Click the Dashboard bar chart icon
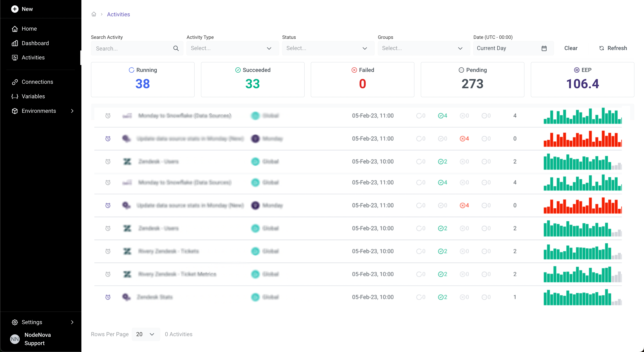 pyautogui.click(x=15, y=43)
